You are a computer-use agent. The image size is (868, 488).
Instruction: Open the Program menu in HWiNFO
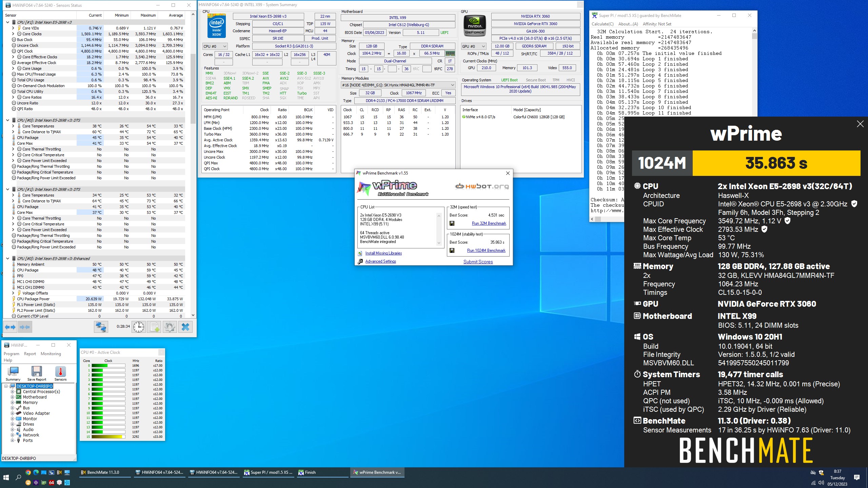point(12,354)
